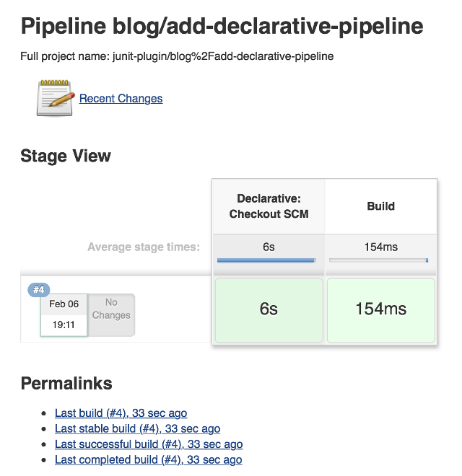Open the Recent Changes link
Viewport: 462px width, 476px height.
click(121, 99)
